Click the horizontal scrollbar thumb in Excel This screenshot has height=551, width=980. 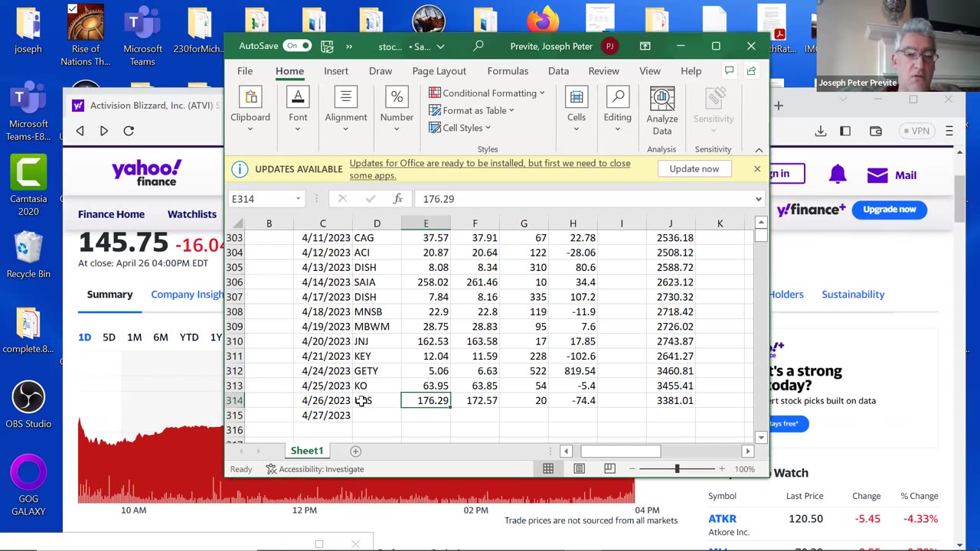pos(620,451)
